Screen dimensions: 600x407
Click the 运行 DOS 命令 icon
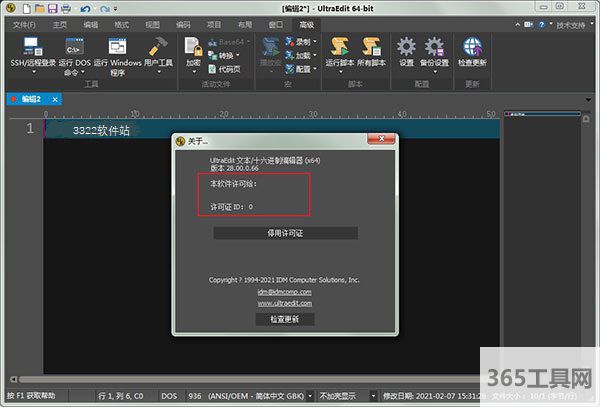[x=73, y=48]
